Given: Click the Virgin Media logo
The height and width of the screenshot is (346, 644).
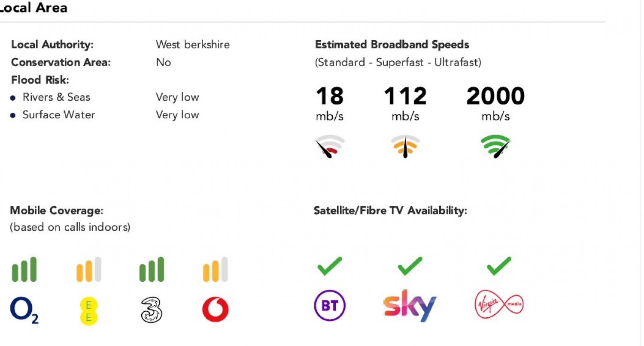Looking at the screenshot, I should (499, 305).
